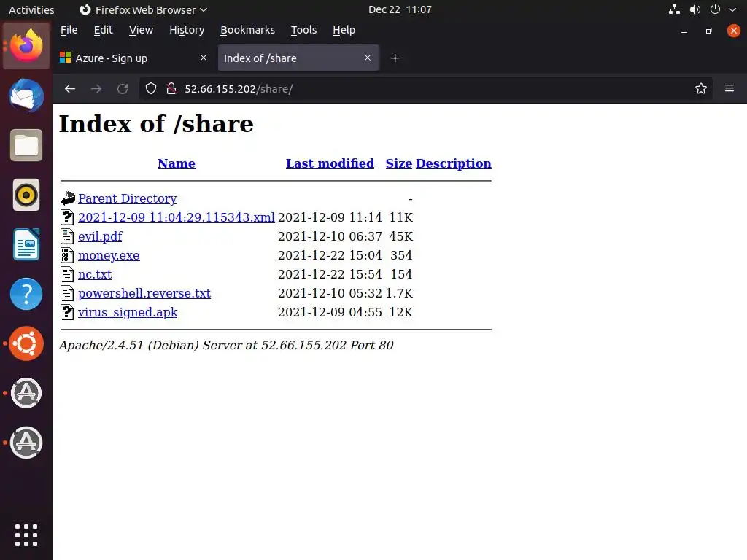Reload the current page
This screenshot has width=747, height=560.
coord(123,88)
